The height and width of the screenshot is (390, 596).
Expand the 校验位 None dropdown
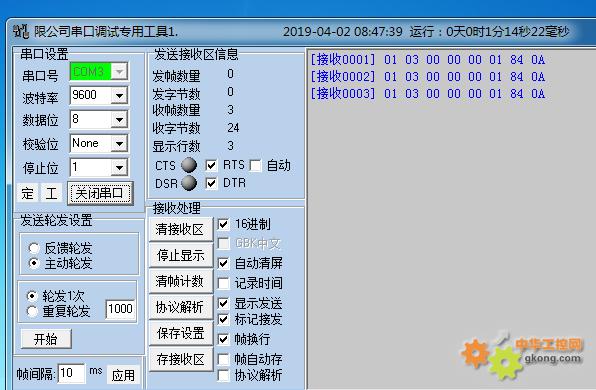coord(119,144)
